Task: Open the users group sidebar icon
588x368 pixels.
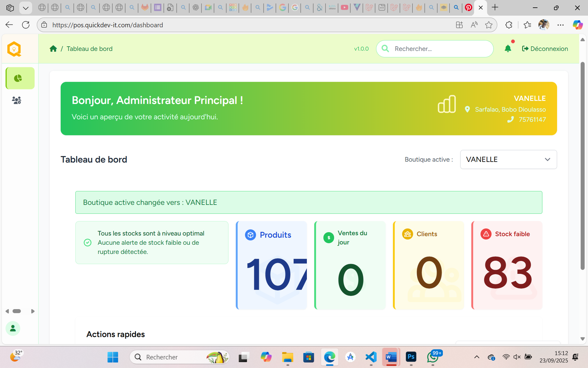Action: [17, 100]
